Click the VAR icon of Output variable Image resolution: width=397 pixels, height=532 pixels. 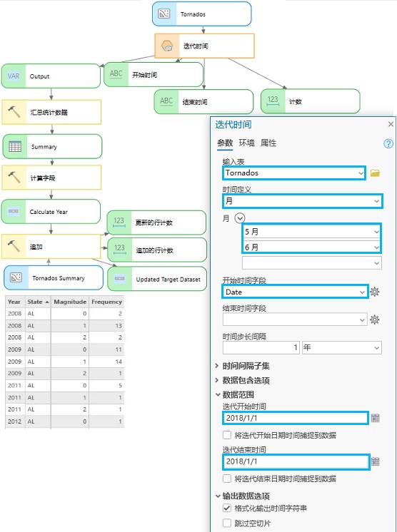tap(14, 76)
